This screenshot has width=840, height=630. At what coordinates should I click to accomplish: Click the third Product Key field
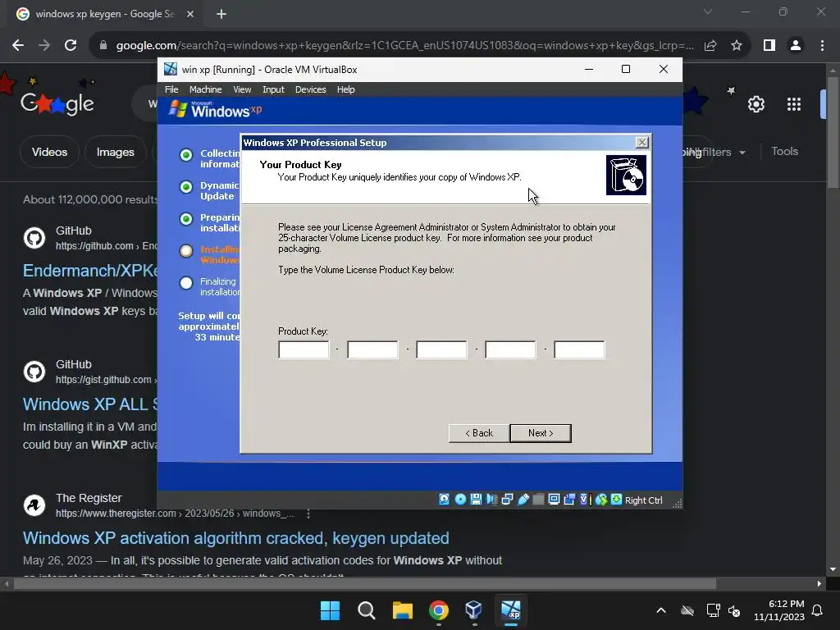coord(441,349)
